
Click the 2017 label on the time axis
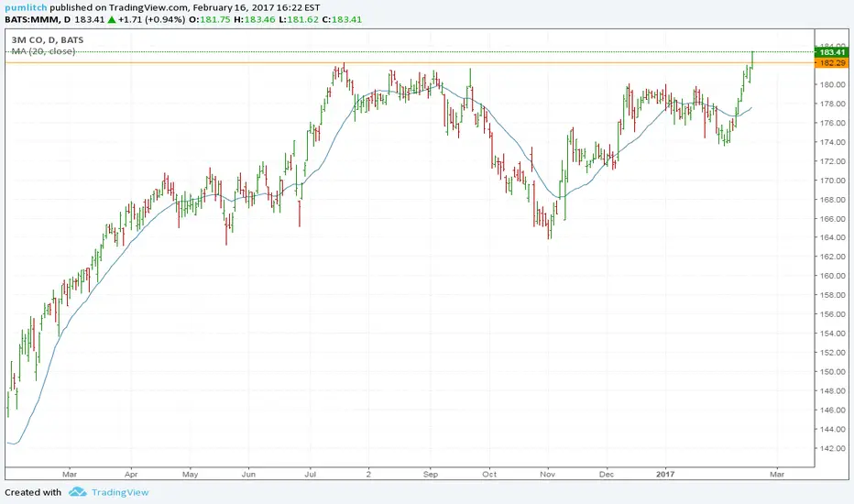[665, 474]
